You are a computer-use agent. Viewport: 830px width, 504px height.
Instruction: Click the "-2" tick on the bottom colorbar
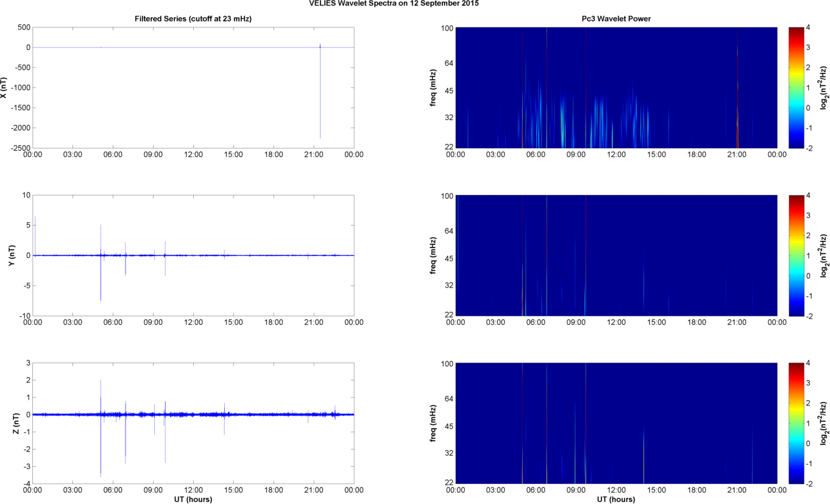(808, 483)
